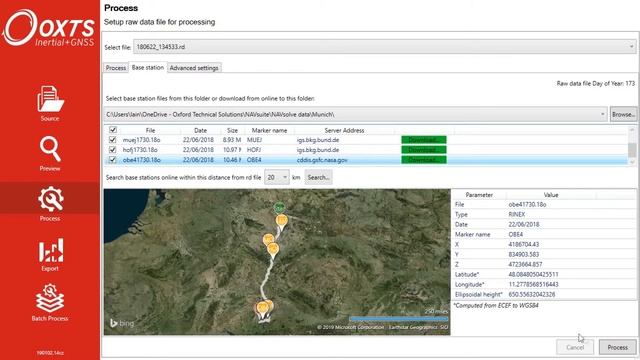640x360 pixels.
Task: Click the Bing logo on map
Action: point(122,323)
